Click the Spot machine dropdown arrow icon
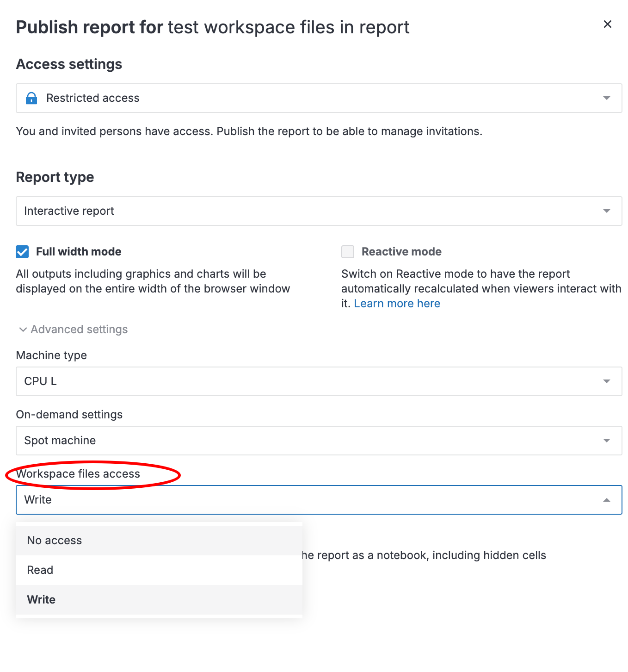The height and width of the screenshot is (672, 628). click(x=607, y=441)
